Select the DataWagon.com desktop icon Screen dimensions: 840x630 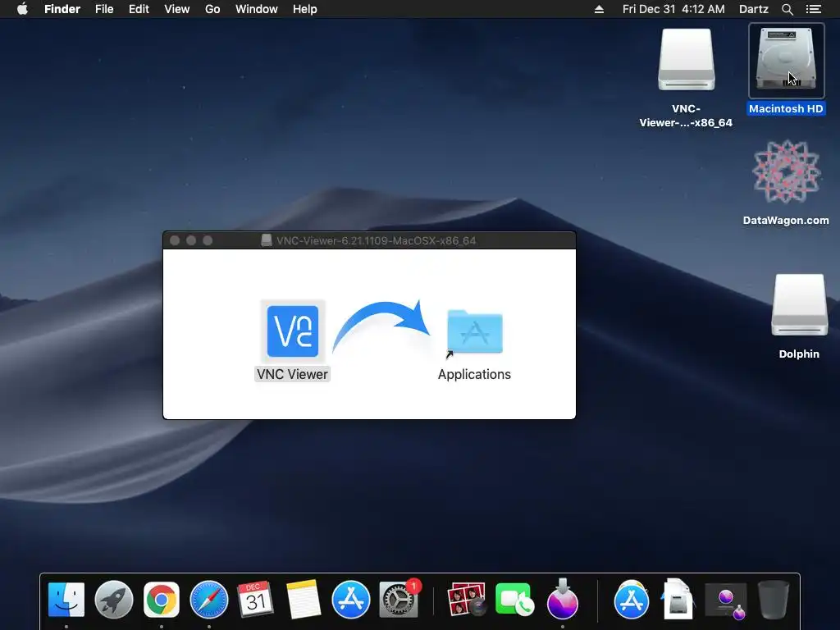(x=786, y=171)
